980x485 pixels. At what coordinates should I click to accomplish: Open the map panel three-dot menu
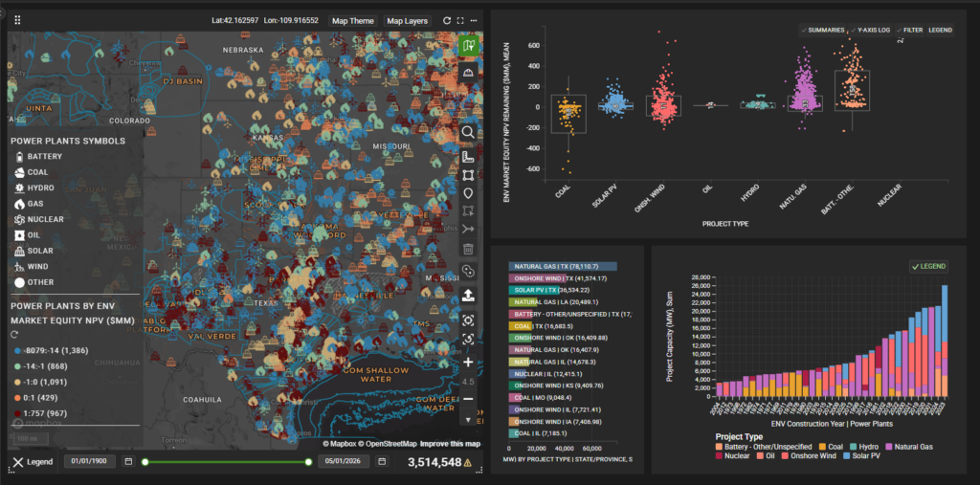point(474,21)
